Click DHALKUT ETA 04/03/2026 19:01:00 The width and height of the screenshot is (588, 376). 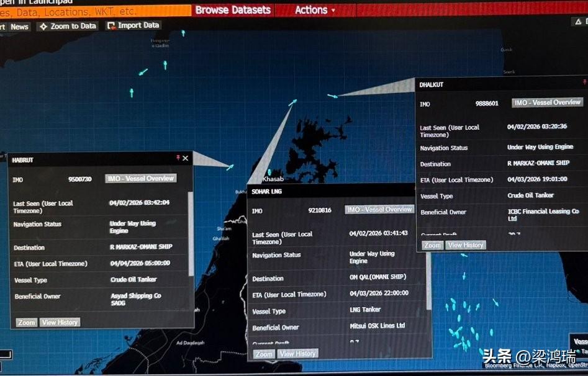coord(537,179)
